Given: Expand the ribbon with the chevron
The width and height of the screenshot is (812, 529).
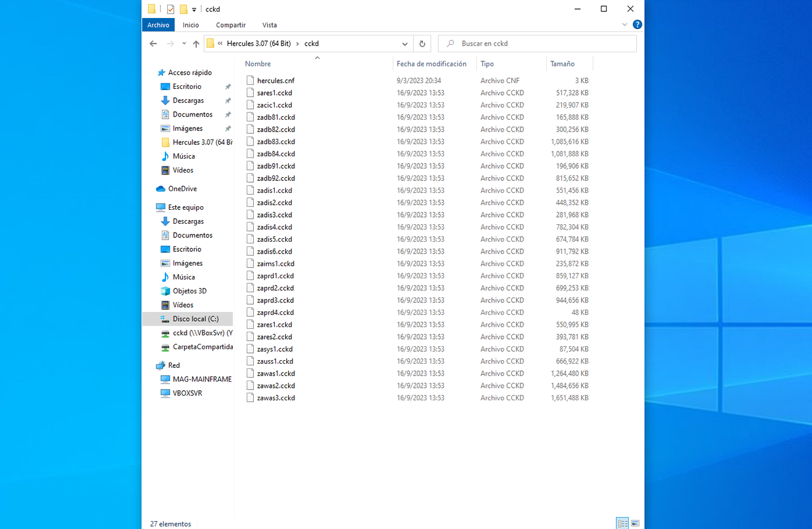Looking at the screenshot, I should (x=624, y=25).
